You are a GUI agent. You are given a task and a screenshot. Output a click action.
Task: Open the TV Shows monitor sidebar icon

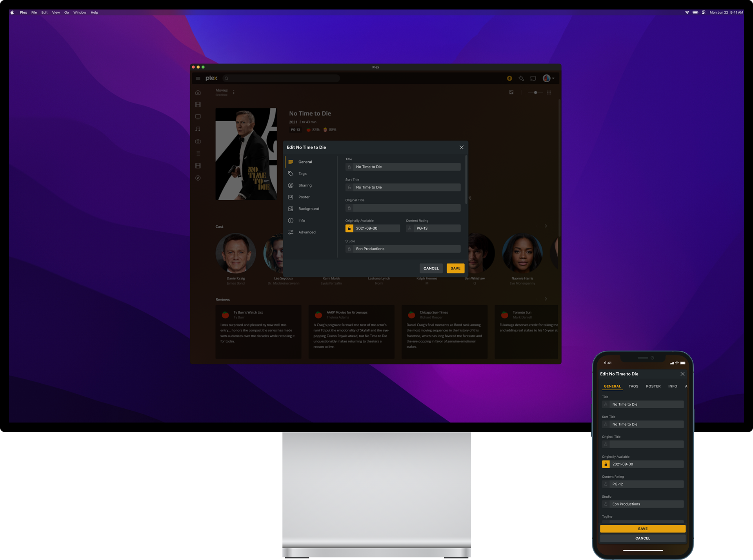[x=198, y=117]
